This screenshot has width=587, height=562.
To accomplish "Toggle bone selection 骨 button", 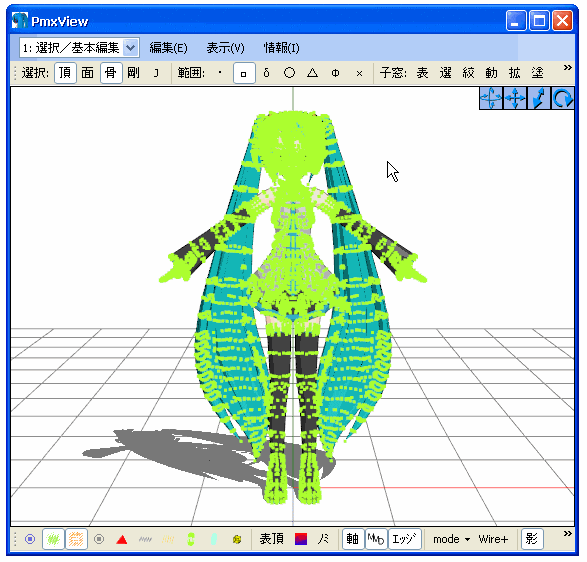I will click(x=111, y=73).
